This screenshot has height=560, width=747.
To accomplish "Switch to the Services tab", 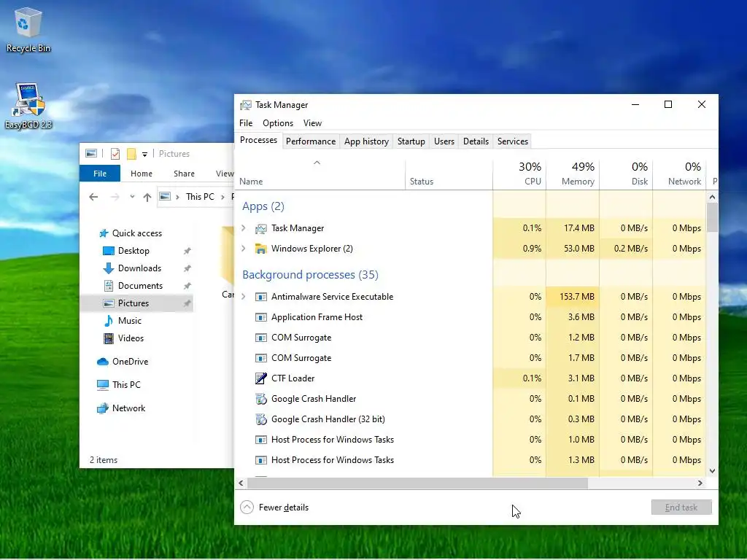I will point(513,141).
